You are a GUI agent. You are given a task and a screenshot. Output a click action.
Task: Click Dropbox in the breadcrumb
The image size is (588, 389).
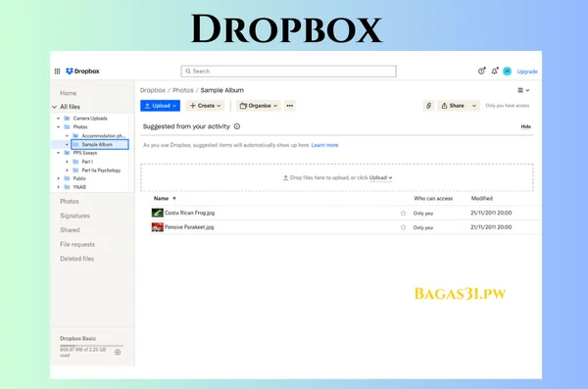[153, 90]
